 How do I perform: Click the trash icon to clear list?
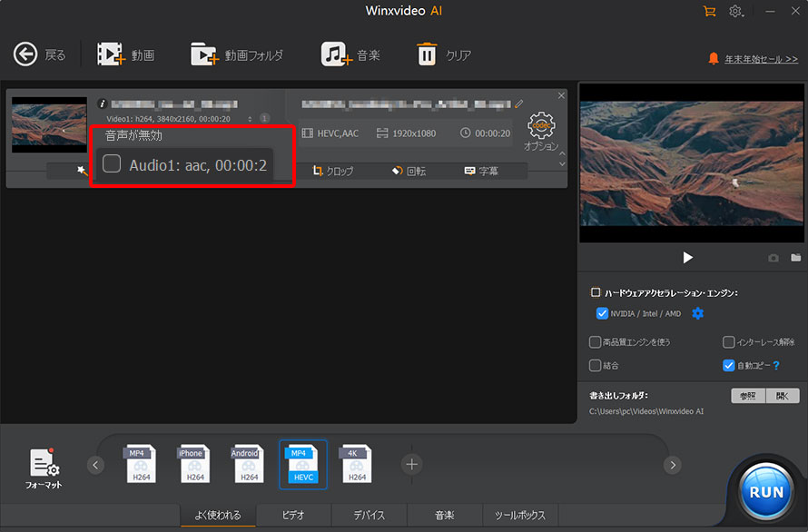[427, 54]
